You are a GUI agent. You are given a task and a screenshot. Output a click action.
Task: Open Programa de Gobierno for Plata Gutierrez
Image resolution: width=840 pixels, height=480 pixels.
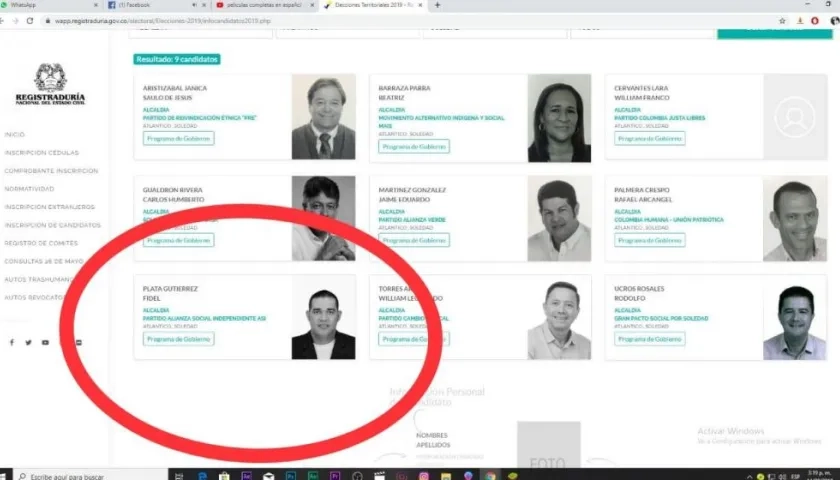click(x=178, y=339)
